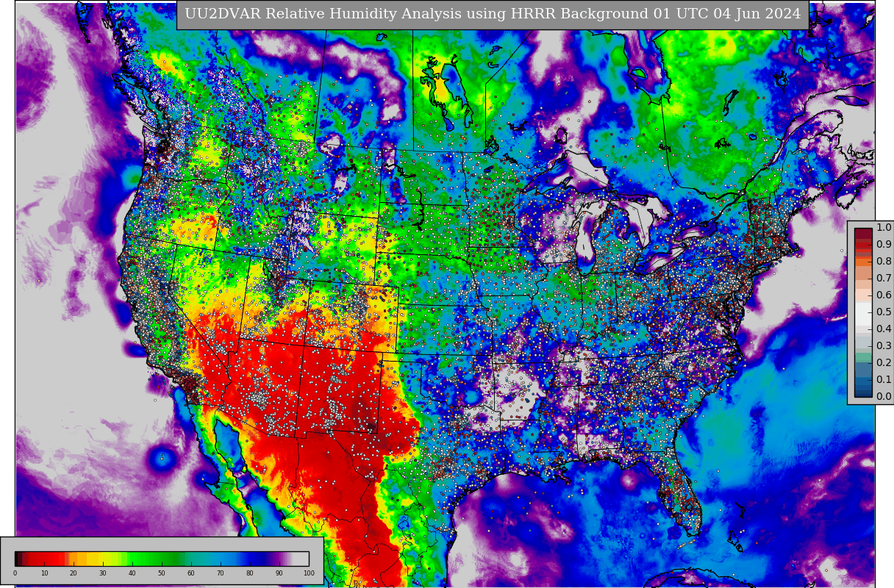Click the '0.7' label on the right colorbar

point(884,279)
